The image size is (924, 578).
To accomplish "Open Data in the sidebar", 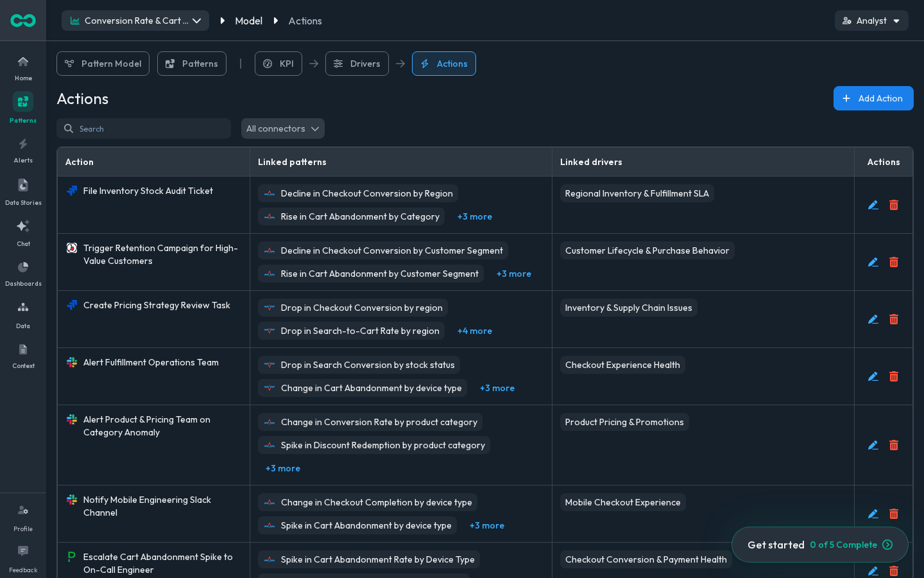I will 23,315.
